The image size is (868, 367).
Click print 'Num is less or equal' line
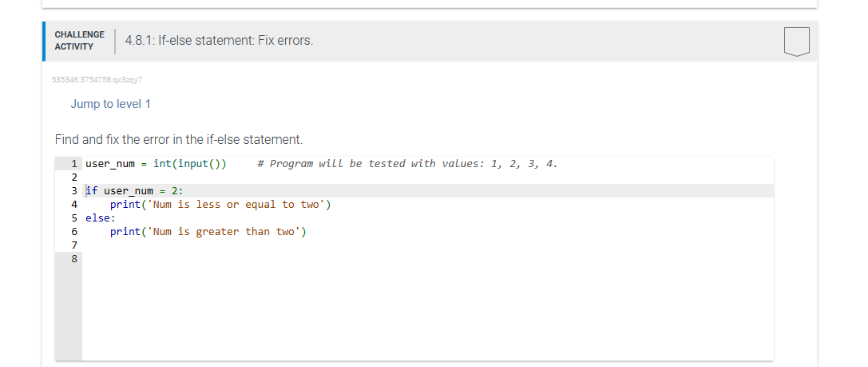220,205
